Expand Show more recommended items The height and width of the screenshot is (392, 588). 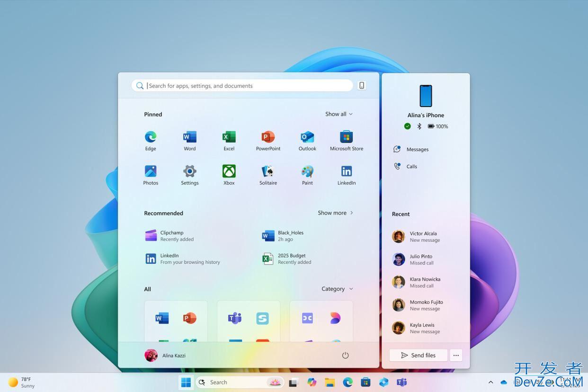pyautogui.click(x=335, y=213)
